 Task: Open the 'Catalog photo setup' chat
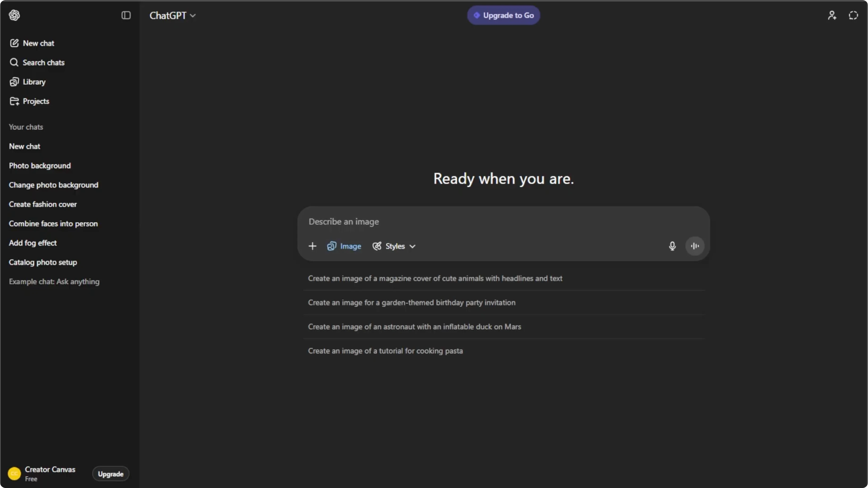(69, 262)
